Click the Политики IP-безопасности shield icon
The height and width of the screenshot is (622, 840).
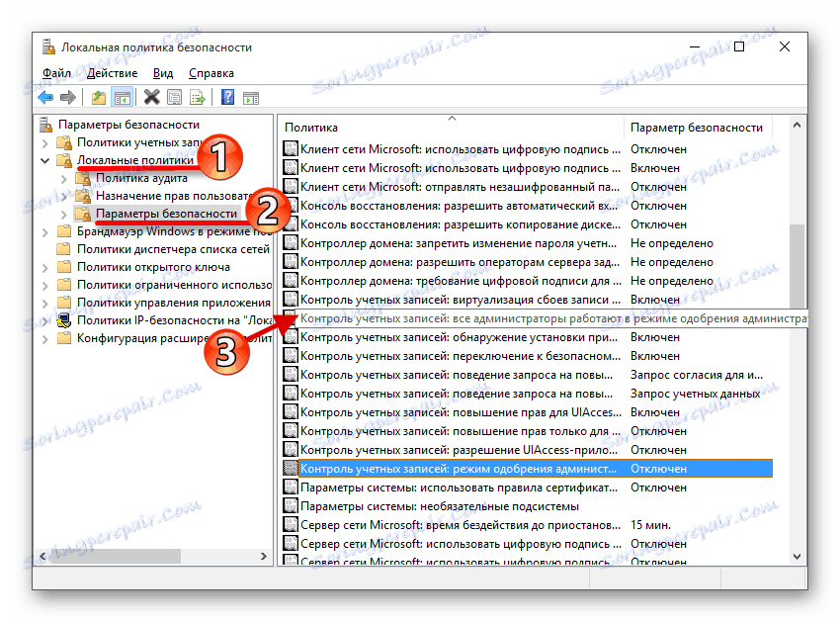coord(64,320)
